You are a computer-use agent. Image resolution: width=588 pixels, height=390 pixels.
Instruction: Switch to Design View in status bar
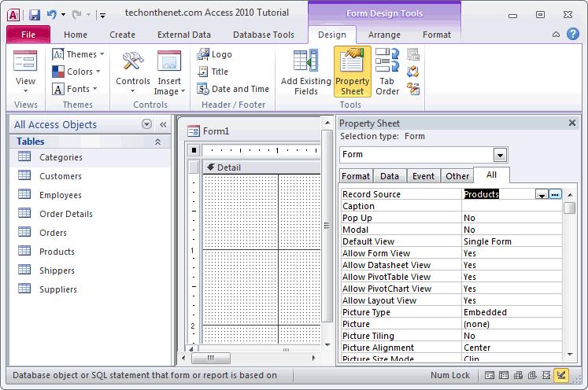(x=561, y=376)
